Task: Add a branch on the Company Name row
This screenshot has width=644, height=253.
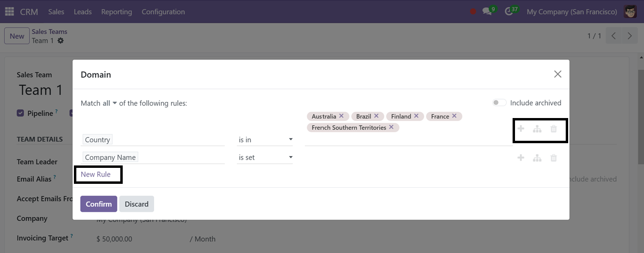Action: pyautogui.click(x=537, y=158)
